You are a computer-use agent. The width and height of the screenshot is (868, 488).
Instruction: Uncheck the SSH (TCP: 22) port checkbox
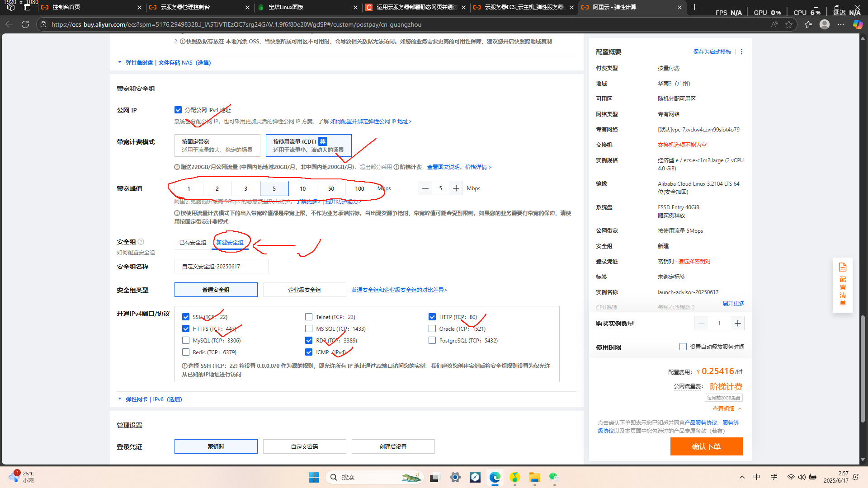(186, 317)
